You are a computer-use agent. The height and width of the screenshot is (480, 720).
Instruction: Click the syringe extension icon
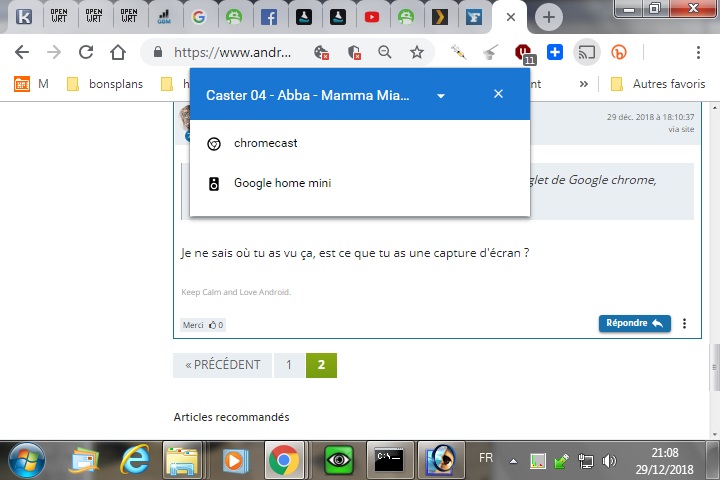(458, 52)
